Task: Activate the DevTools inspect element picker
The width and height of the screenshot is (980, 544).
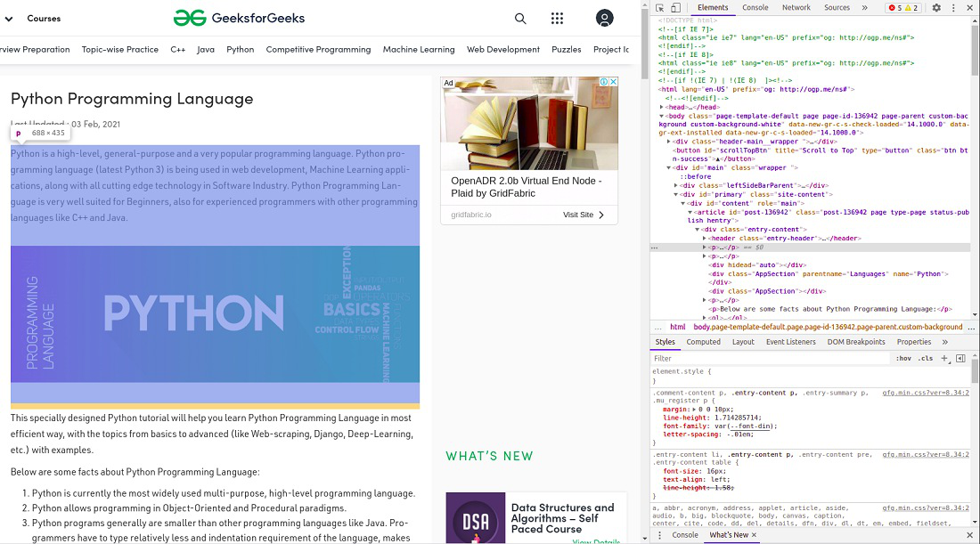Action: point(660,8)
